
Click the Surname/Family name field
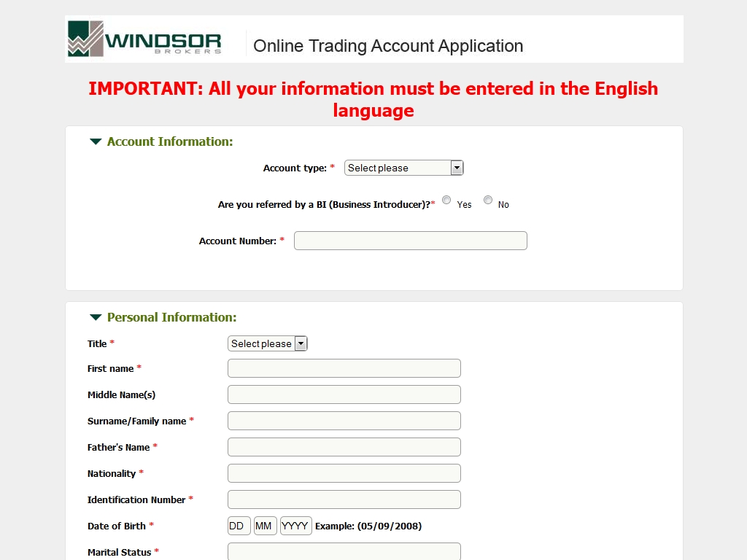coord(344,421)
